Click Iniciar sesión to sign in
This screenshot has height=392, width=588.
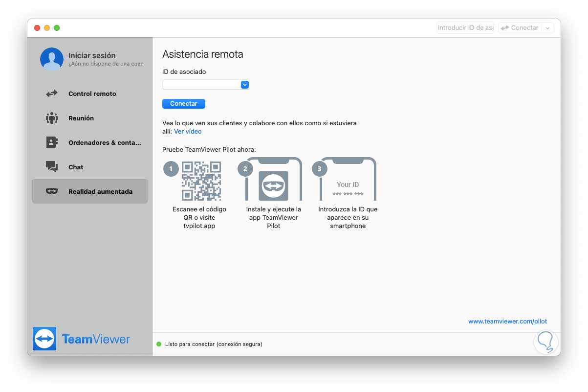tap(92, 55)
